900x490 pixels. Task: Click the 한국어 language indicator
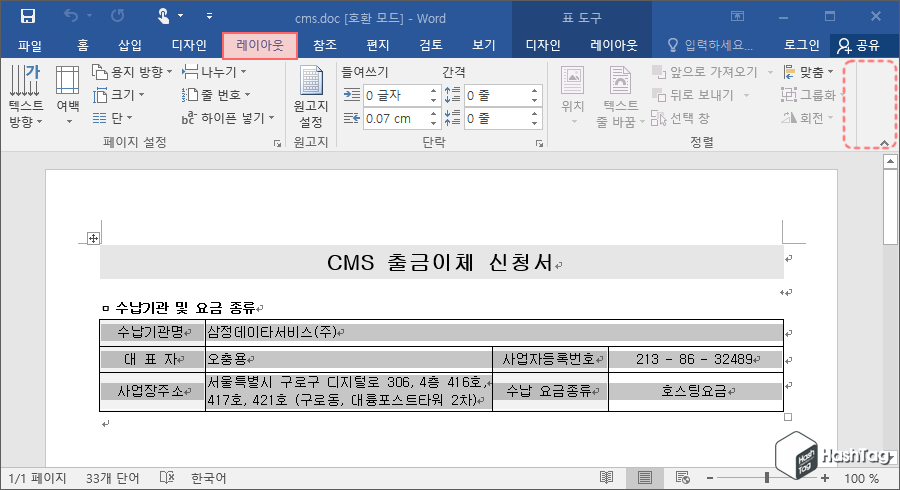(208, 478)
